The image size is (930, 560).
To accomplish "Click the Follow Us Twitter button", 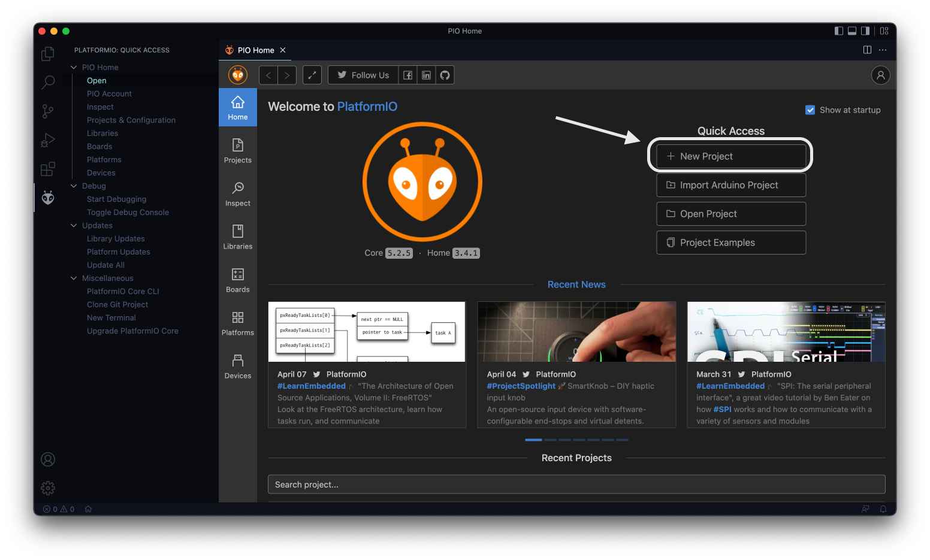I will tap(363, 75).
